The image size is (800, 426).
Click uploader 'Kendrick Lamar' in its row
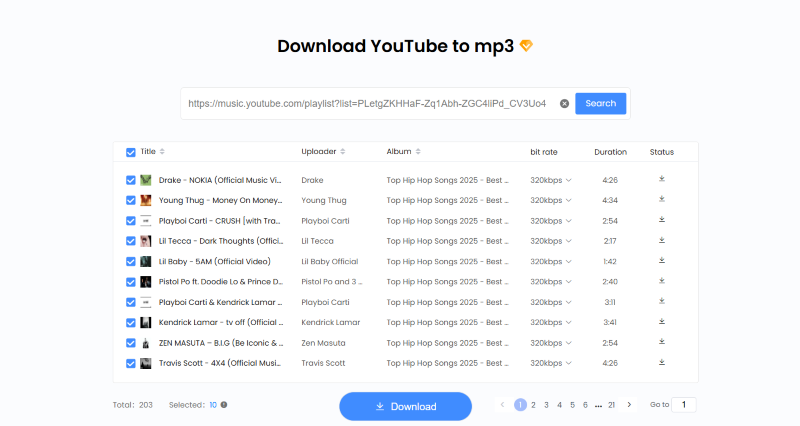click(331, 322)
